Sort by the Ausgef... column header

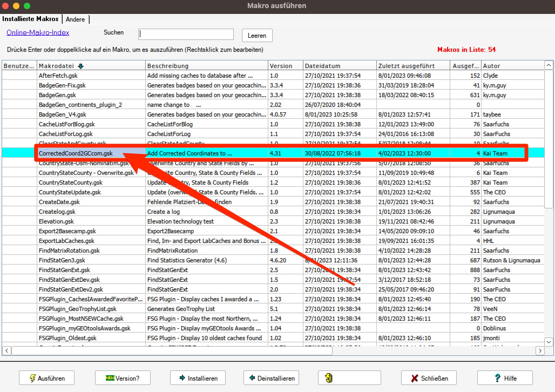click(466, 66)
